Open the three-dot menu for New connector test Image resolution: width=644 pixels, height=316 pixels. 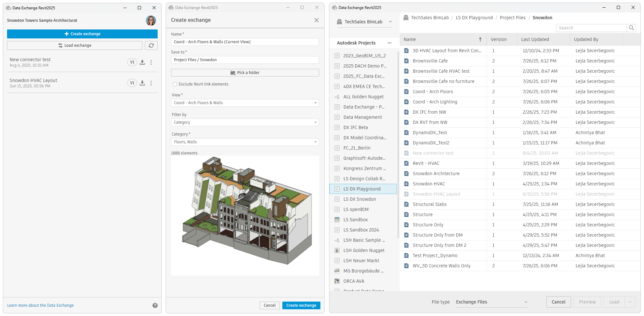(151, 62)
